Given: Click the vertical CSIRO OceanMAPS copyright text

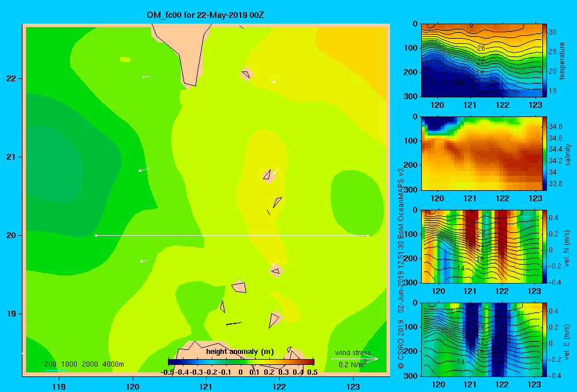Looking at the screenshot, I should point(401,269).
